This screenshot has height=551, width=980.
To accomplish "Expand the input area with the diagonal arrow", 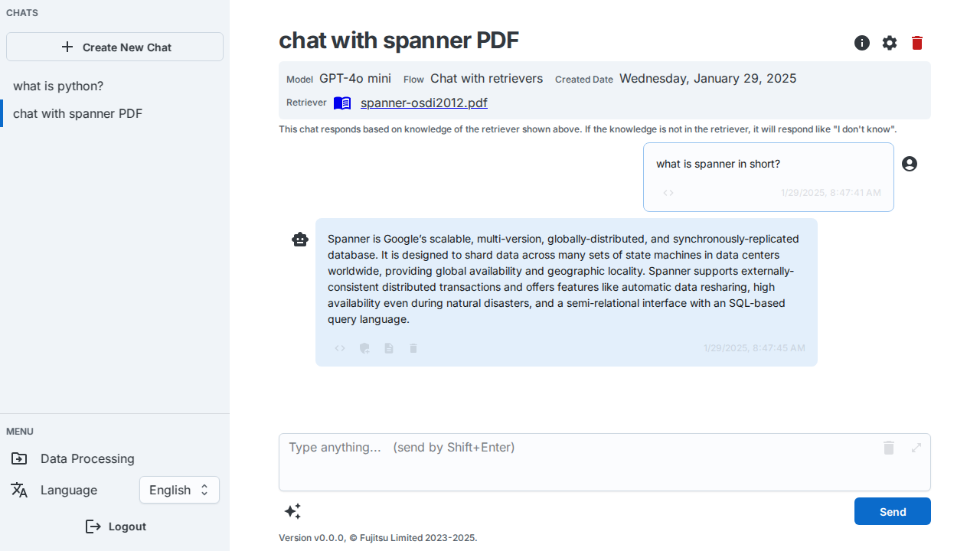I will tap(916, 448).
